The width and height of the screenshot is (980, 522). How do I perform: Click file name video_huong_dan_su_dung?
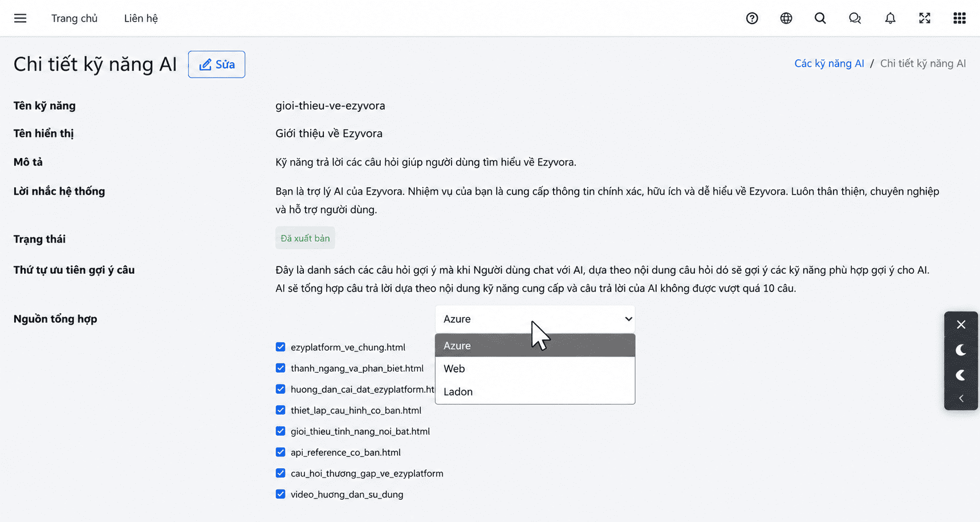click(347, 494)
